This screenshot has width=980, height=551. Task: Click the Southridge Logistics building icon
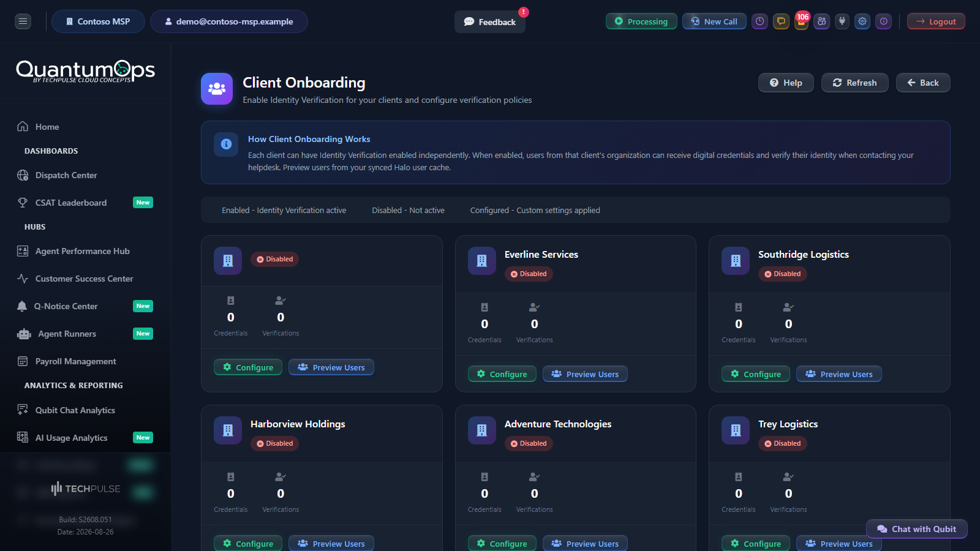coord(736,261)
